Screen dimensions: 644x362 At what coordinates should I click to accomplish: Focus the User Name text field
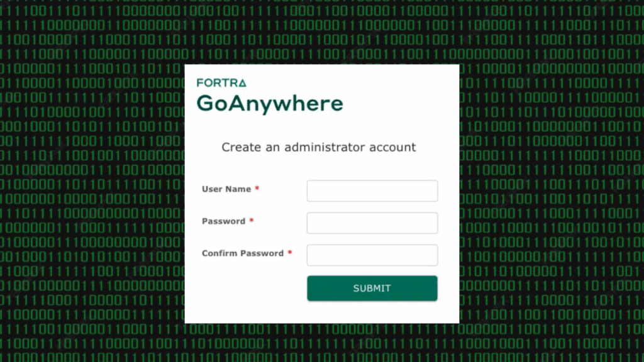click(372, 191)
